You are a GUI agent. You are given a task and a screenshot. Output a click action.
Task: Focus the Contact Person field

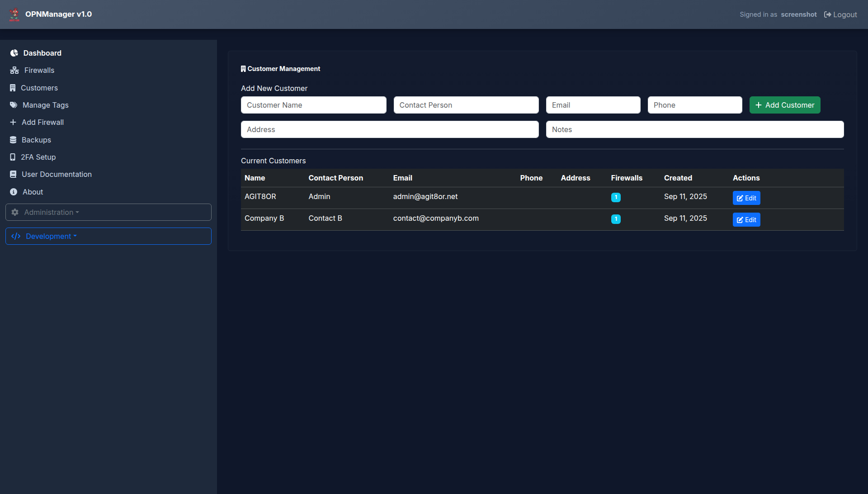pyautogui.click(x=466, y=105)
